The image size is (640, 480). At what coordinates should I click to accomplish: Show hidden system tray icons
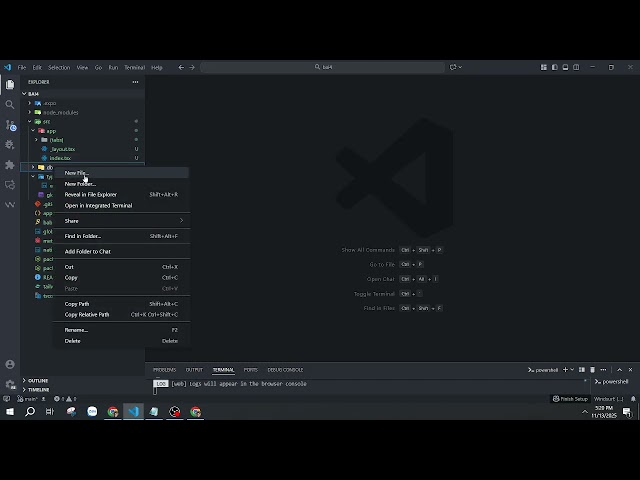click(x=584, y=412)
